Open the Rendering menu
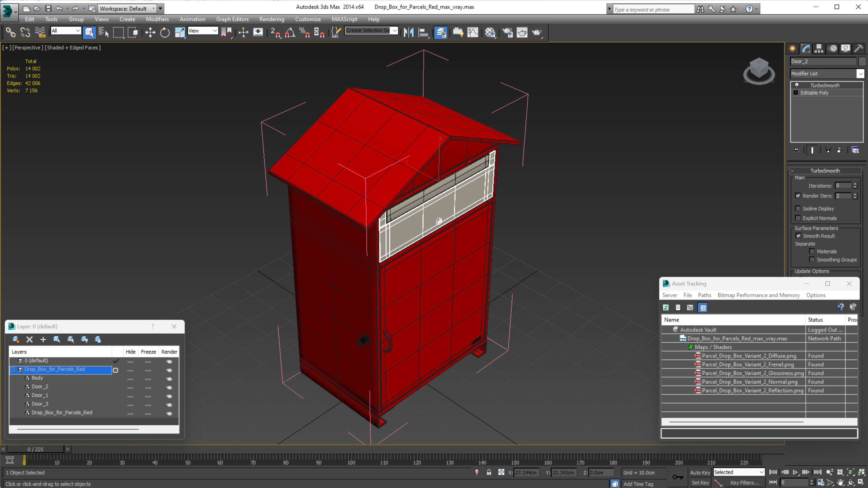The image size is (868, 488). (x=272, y=19)
